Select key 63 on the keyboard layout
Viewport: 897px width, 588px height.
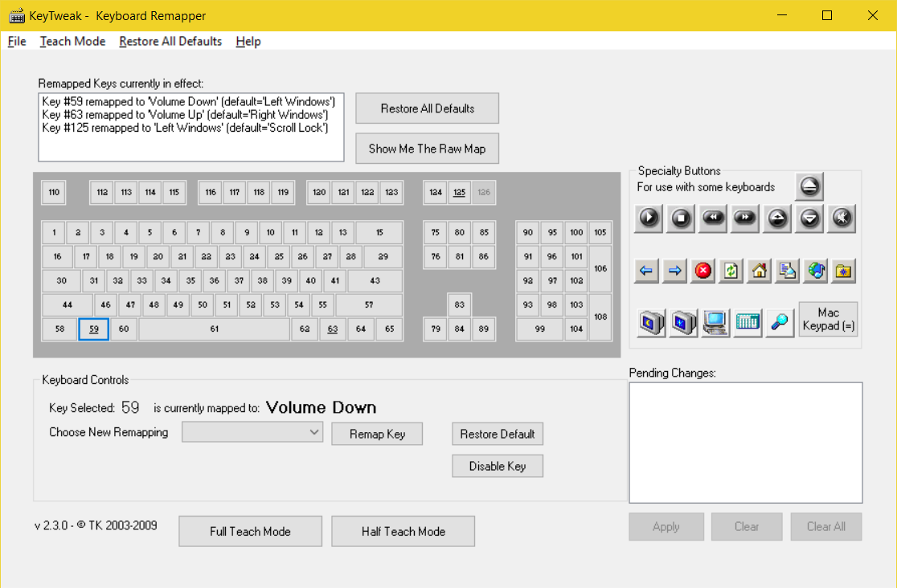tap(333, 329)
